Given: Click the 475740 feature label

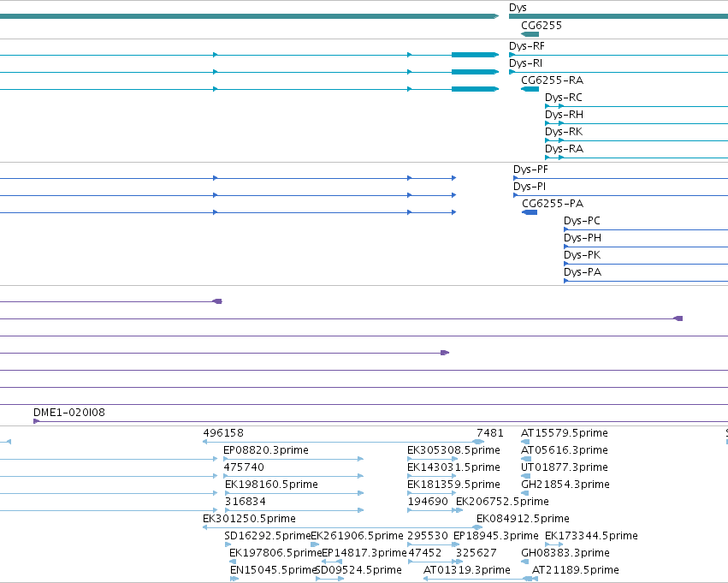Looking at the screenshot, I should [244, 467].
